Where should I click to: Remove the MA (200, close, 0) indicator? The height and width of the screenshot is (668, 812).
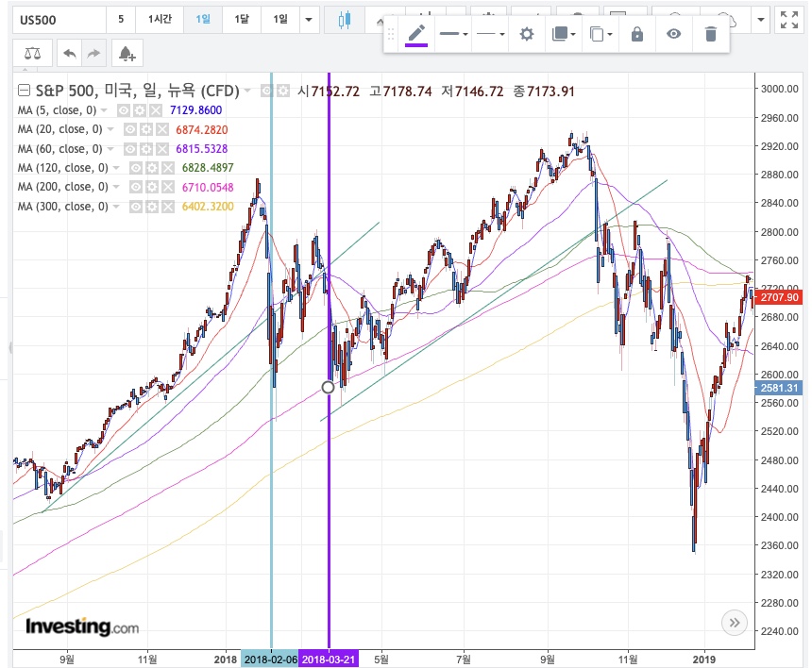pos(168,187)
